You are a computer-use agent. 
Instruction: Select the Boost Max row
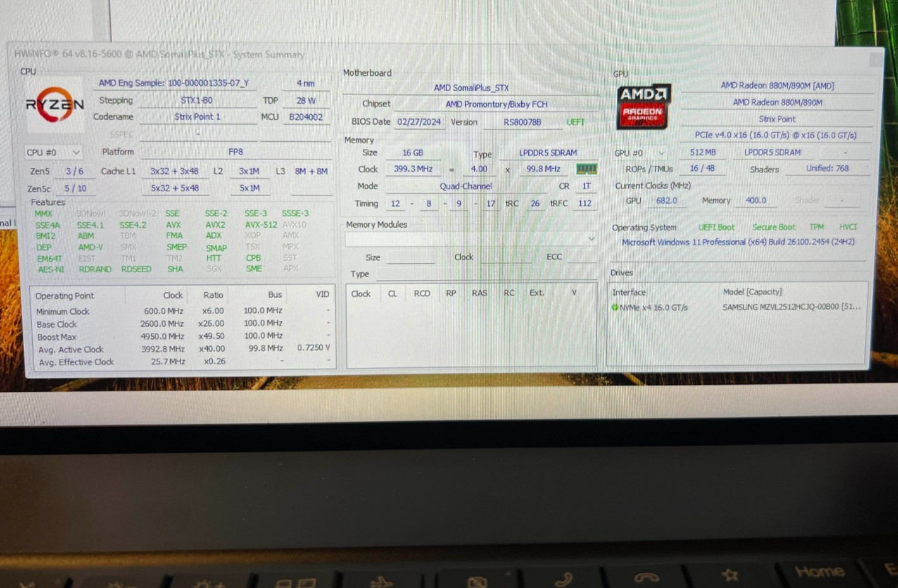point(183,337)
